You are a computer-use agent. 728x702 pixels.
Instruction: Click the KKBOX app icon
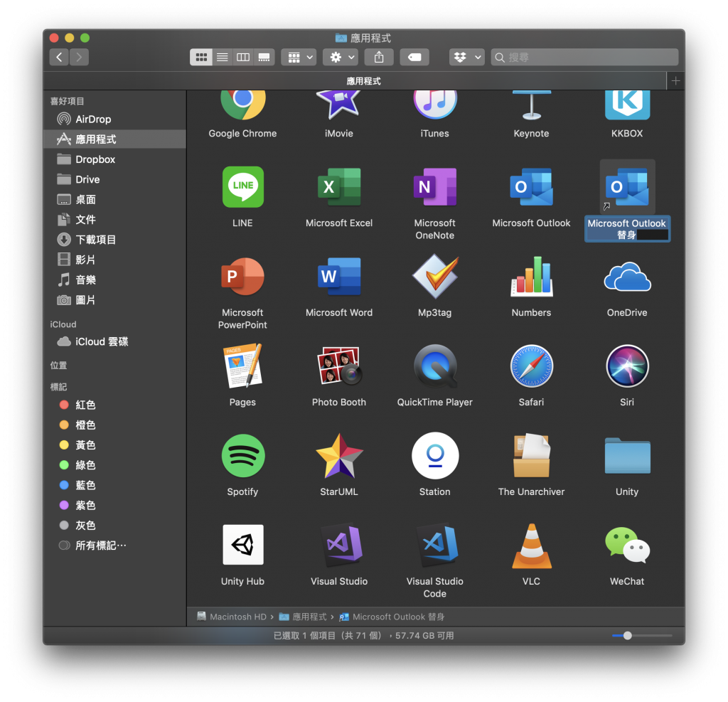coord(627,104)
